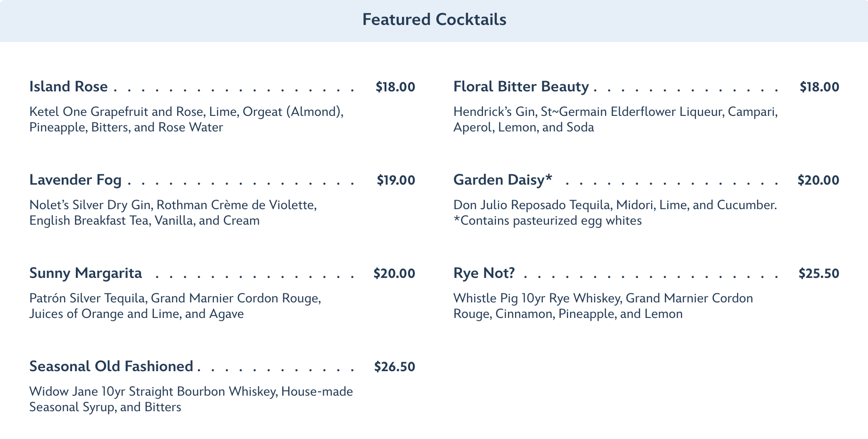Click the Floral Bitter Beauty $18.00 price
This screenshot has width=868, height=439.
pos(819,87)
